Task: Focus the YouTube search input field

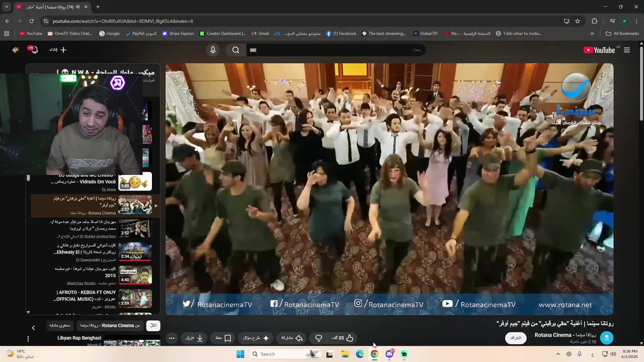Action: tap(336, 50)
